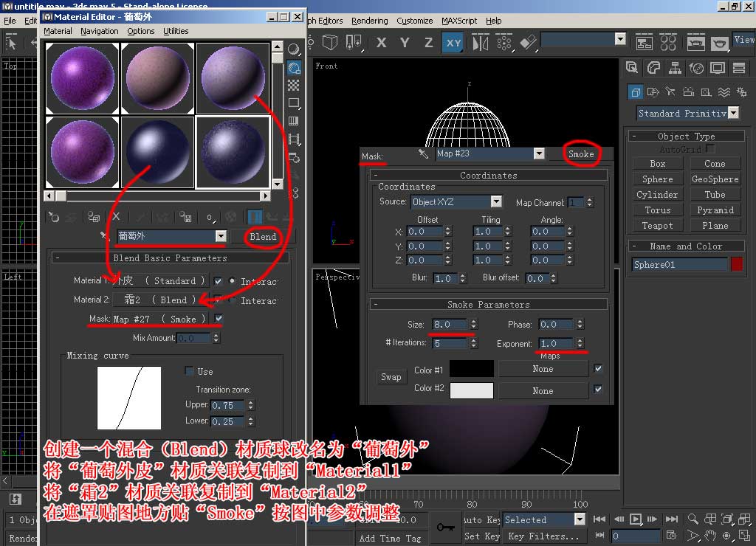
Task: Toggle the Color #2 map checkbox
Action: coord(598,389)
